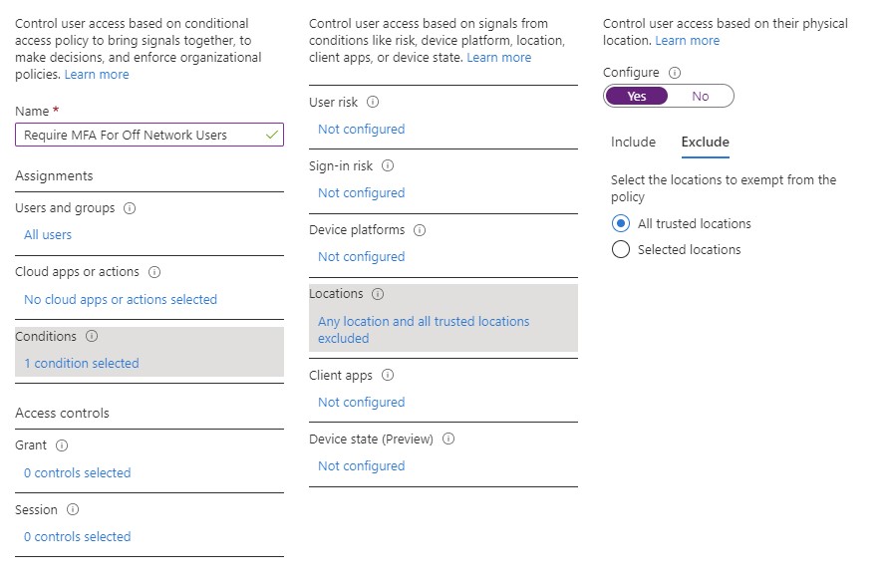
Task: Select the Locations label text
Action: pos(336,294)
